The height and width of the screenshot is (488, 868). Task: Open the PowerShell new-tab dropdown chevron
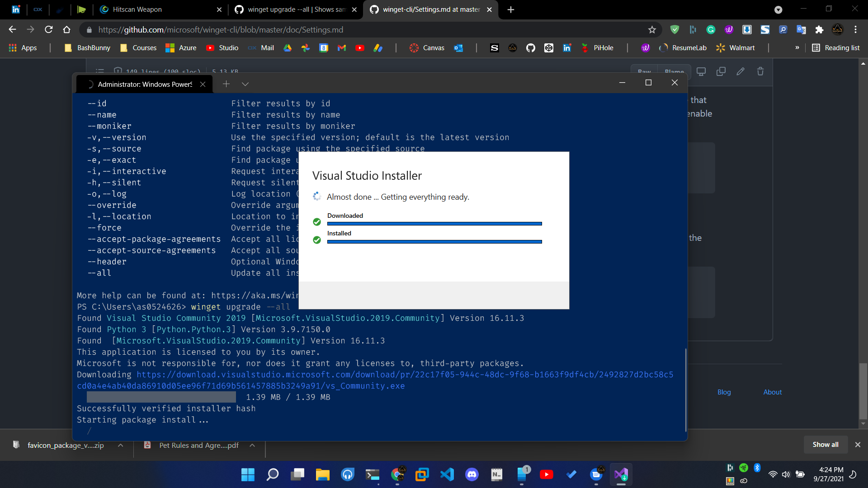click(x=245, y=84)
